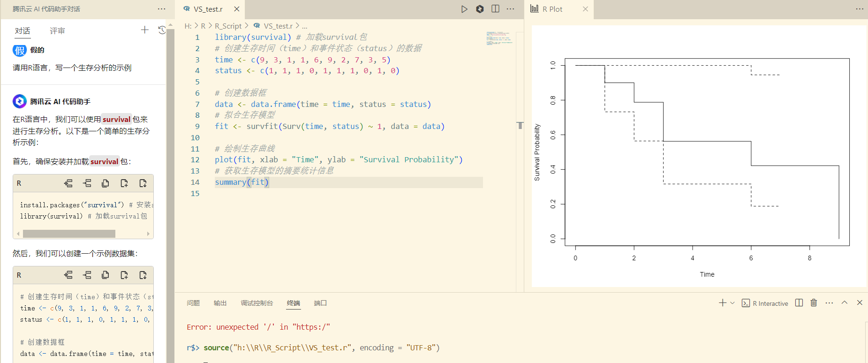The height and width of the screenshot is (363, 868).
Task: Open the launch profile dropdown next to new terminal
Action: 732,303
